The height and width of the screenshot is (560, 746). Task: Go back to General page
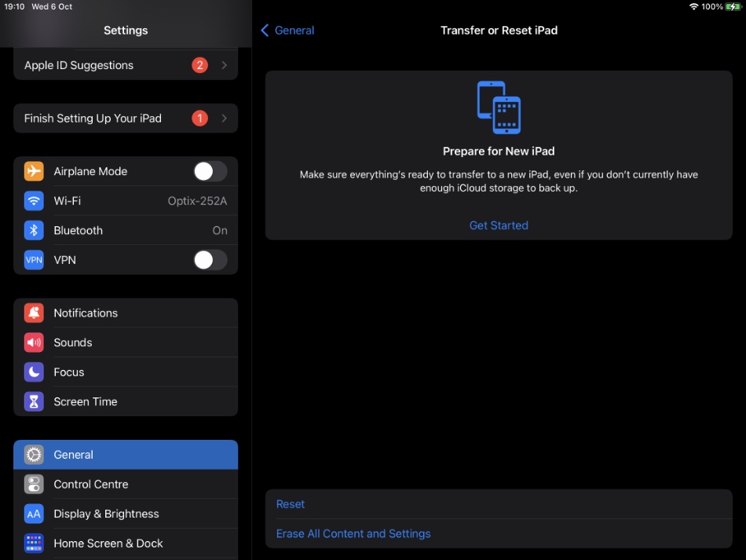[x=287, y=31]
